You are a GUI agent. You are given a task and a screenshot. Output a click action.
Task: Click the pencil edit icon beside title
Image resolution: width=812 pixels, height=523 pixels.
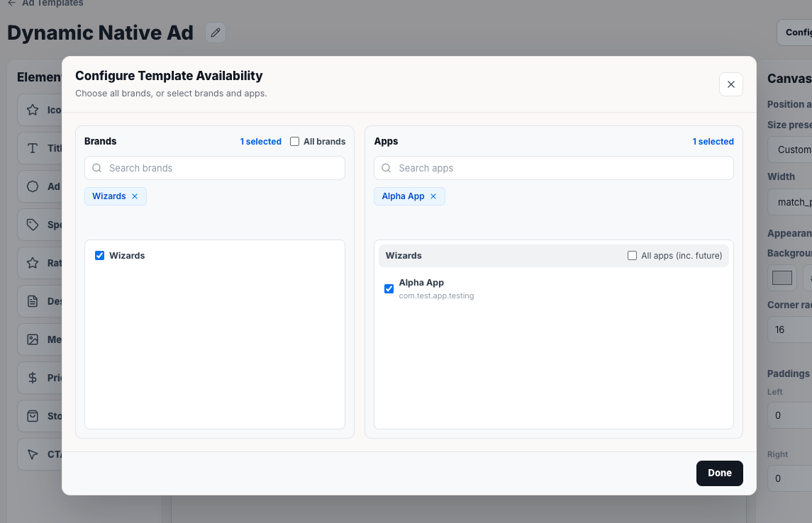click(x=216, y=33)
